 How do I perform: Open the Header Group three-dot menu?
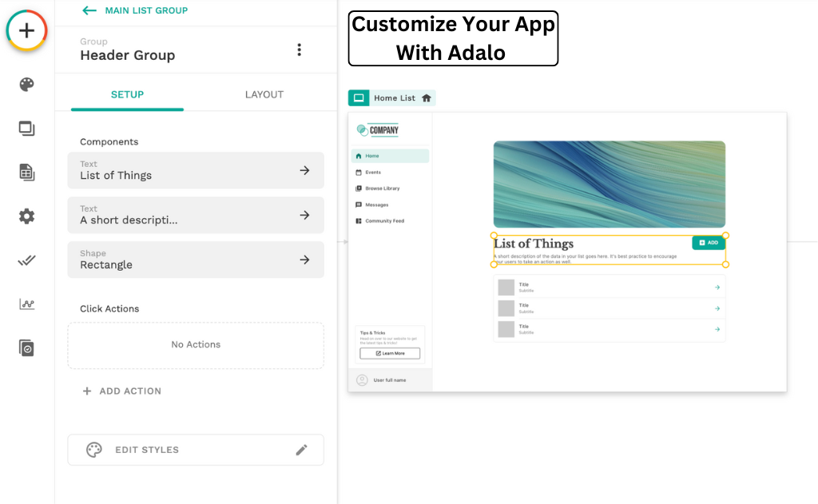pos(299,50)
